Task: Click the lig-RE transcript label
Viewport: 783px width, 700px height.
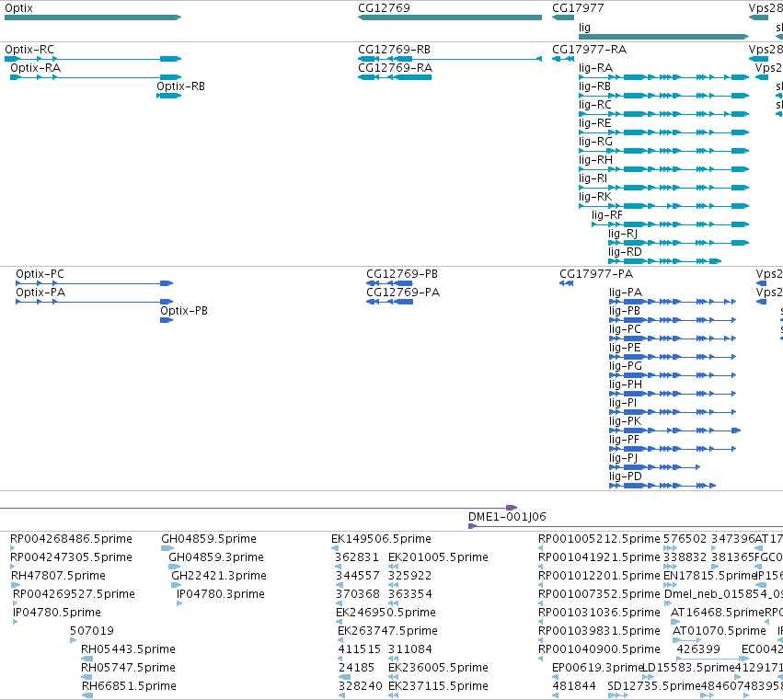Action: (594, 123)
